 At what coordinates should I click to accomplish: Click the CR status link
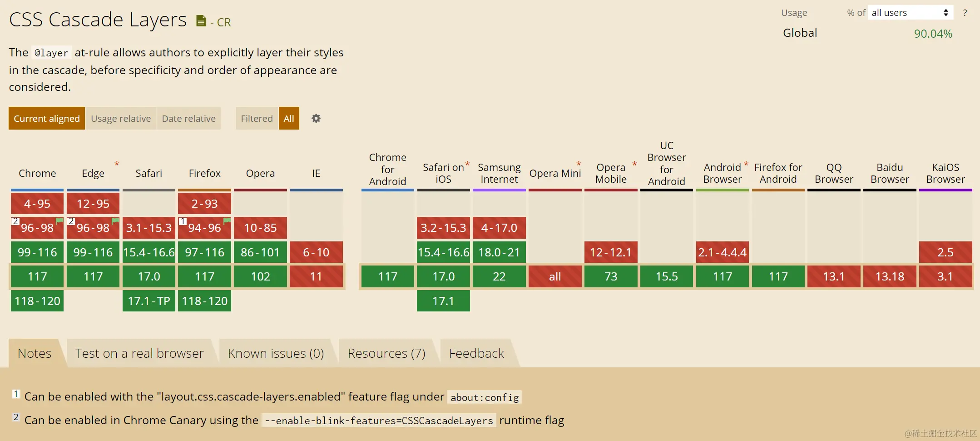(224, 22)
